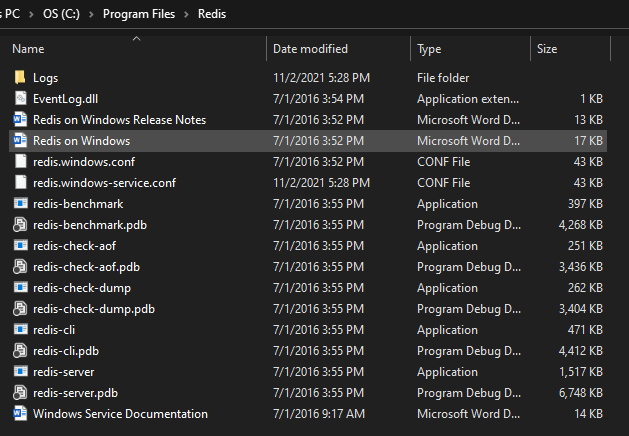Select the EventLog.dll file name

pos(65,99)
